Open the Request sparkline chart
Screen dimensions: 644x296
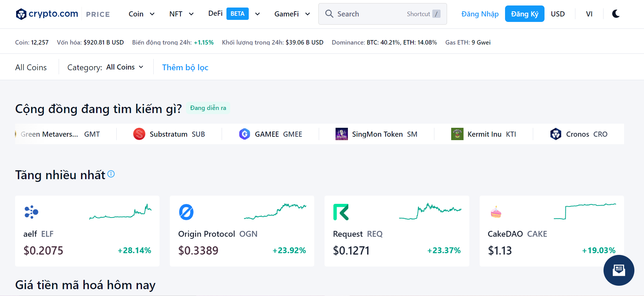click(x=430, y=212)
